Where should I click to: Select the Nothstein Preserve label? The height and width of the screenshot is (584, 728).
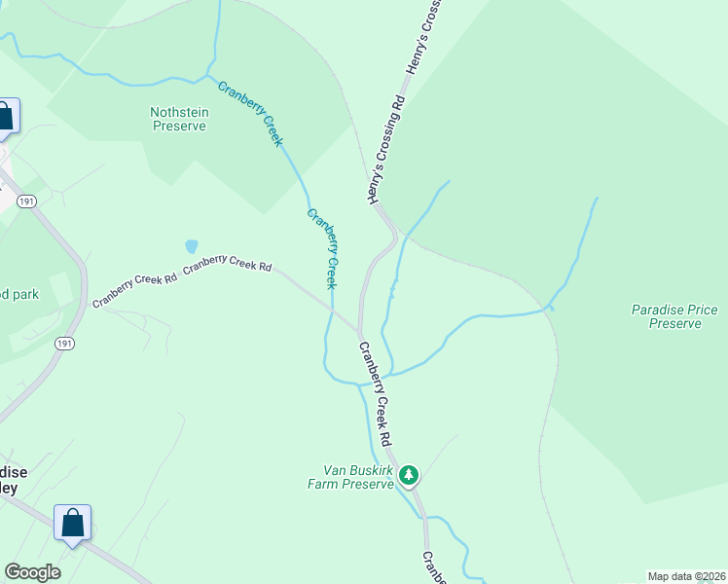pyautogui.click(x=179, y=119)
